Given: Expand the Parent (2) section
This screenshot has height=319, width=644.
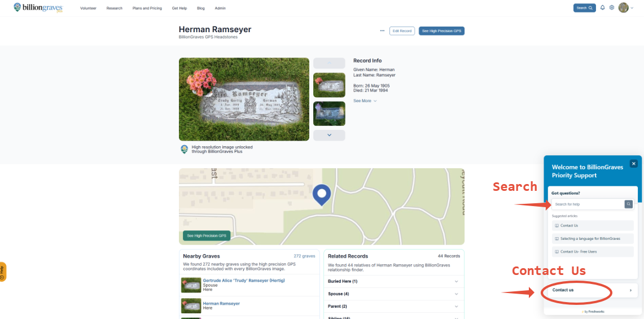Looking at the screenshot, I should [393, 306].
